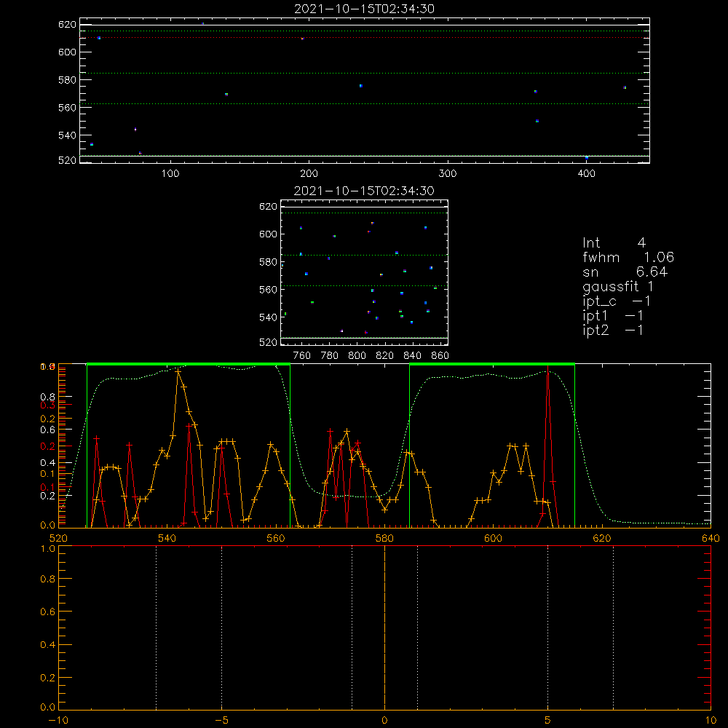
Task: Click x-axis label 0 of bottom plot
Action: tap(384, 721)
